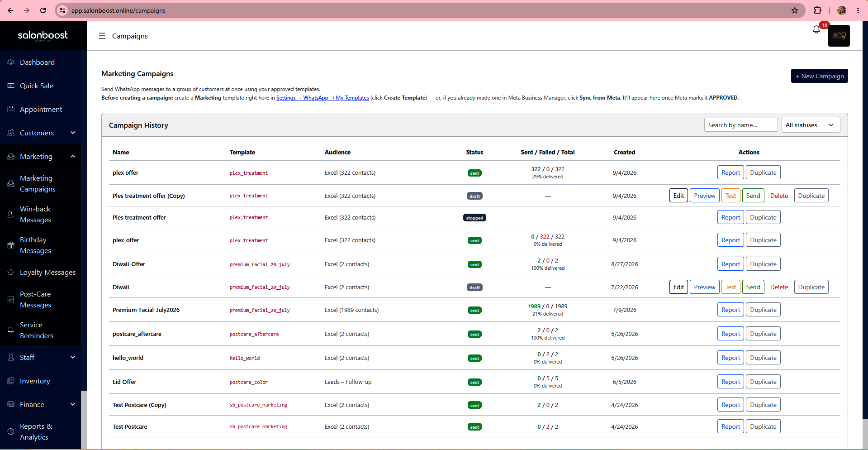Click the Loyalty Messages star icon
The width and height of the screenshot is (868, 450).
click(x=11, y=273)
